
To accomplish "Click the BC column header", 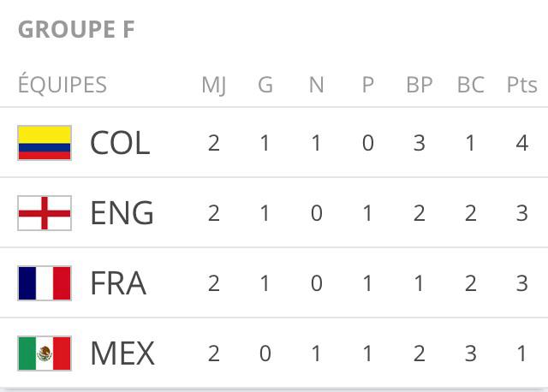I will [x=471, y=85].
